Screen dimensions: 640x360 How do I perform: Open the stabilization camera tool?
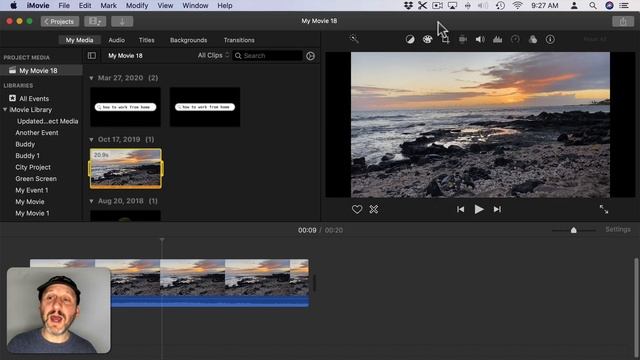[x=462, y=39]
